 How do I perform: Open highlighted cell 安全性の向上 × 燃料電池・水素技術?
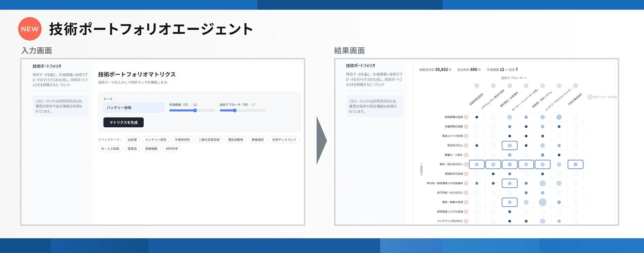click(510, 145)
